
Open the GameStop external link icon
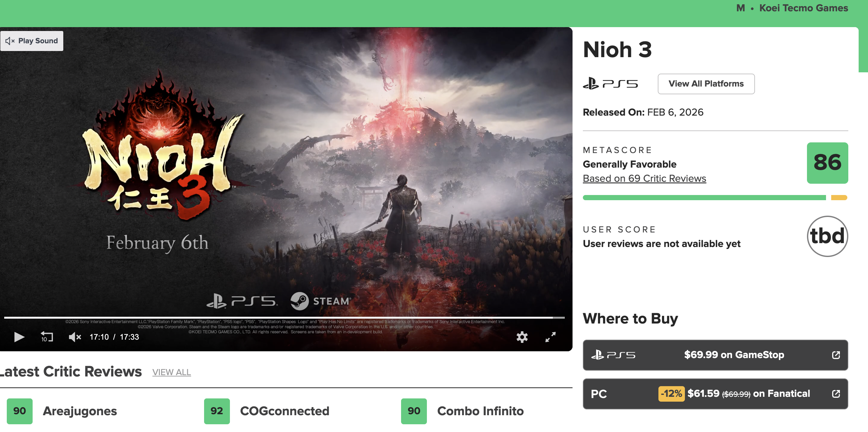[836, 355]
